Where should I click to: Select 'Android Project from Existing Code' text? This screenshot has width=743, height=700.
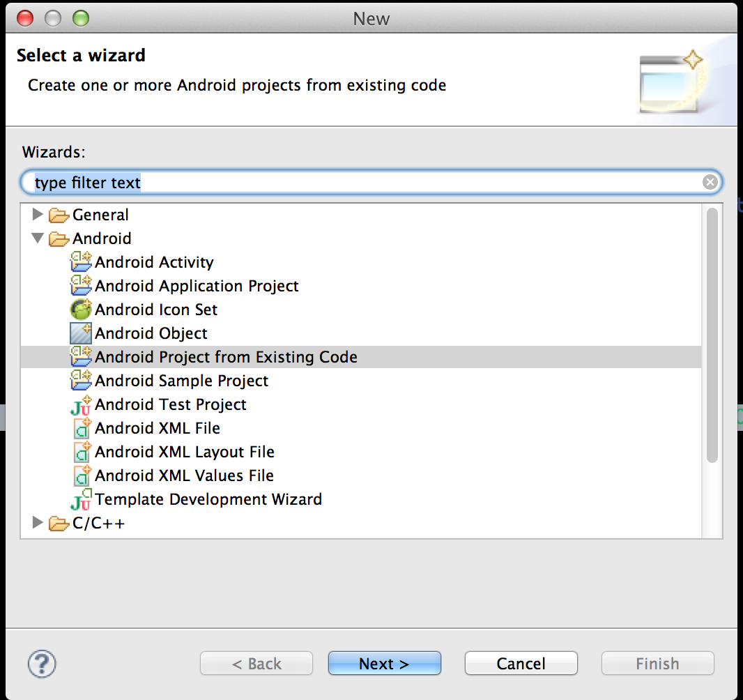(x=226, y=357)
